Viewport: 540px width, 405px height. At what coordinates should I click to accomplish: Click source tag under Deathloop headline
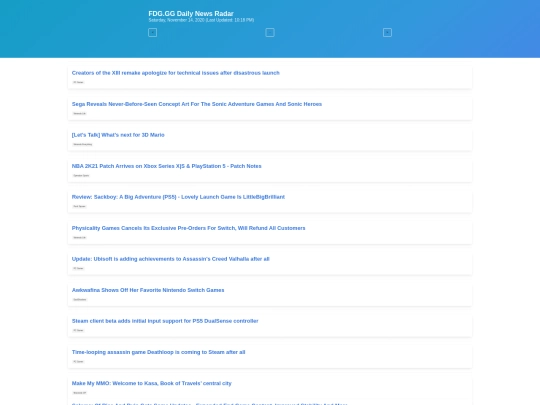click(x=78, y=361)
